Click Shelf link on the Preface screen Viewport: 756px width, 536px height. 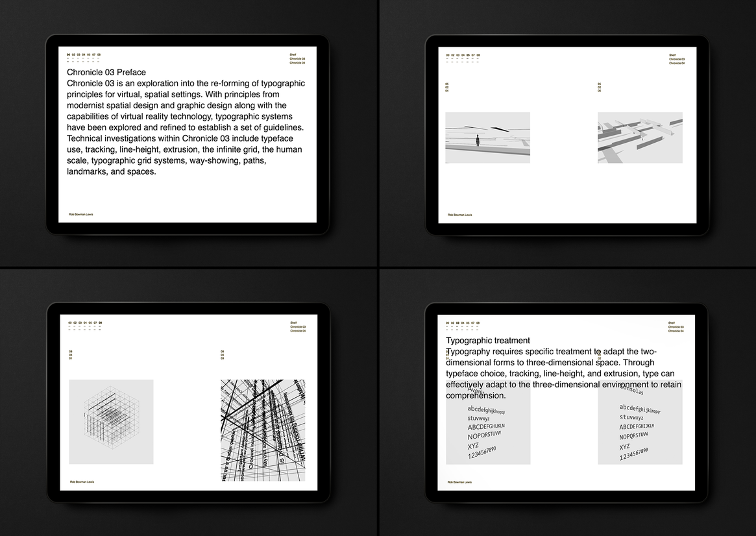(293, 55)
